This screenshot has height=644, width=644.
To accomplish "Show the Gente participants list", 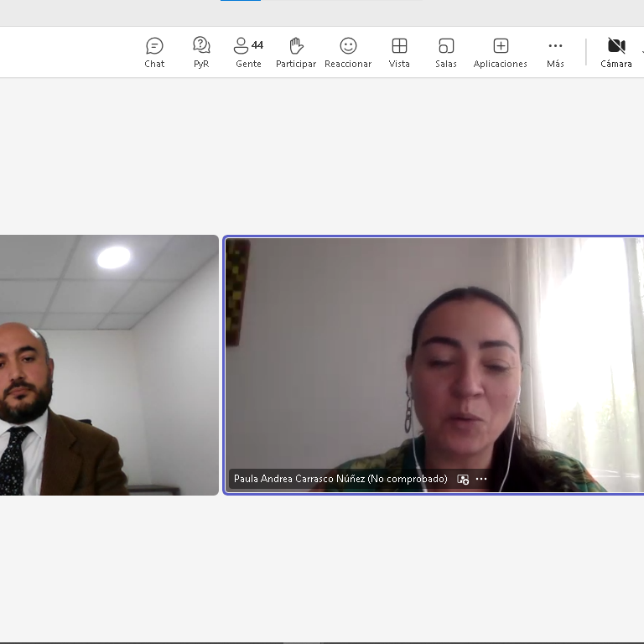I will tap(248, 53).
